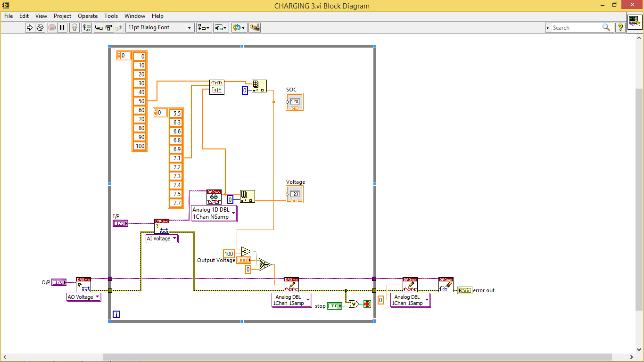Screen dimensions: 644x362
Task: Click the Run arrow button
Action: [30, 27]
